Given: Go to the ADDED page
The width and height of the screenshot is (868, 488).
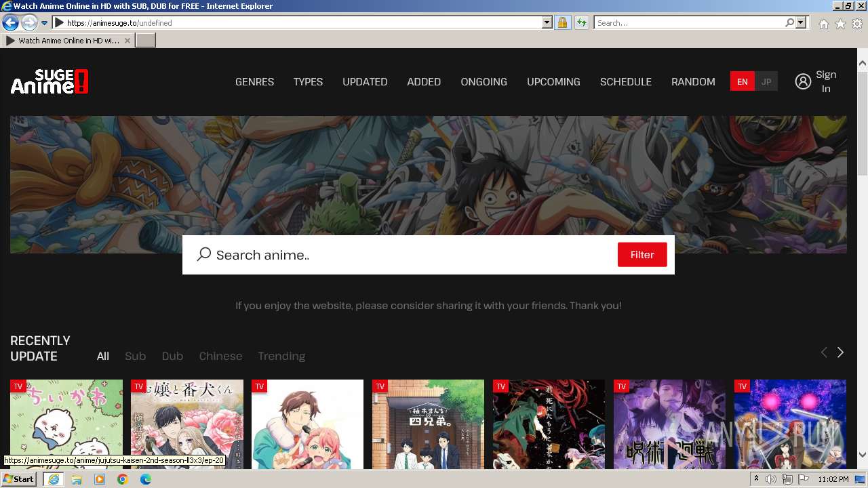Looking at the screenshot, I should tap(424, 81).
